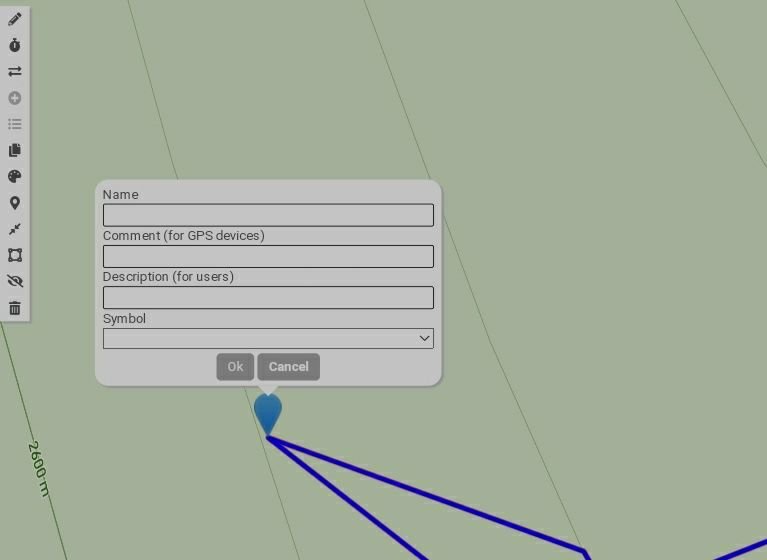Click the blue track line
Image resolution: width=767 pixels, height=560 pixels.
click(430, 495)
